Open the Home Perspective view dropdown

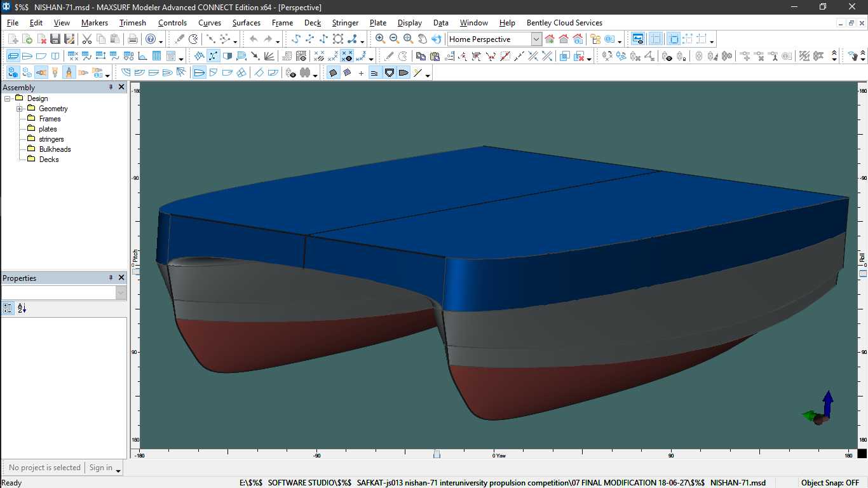tap(536, 39)
